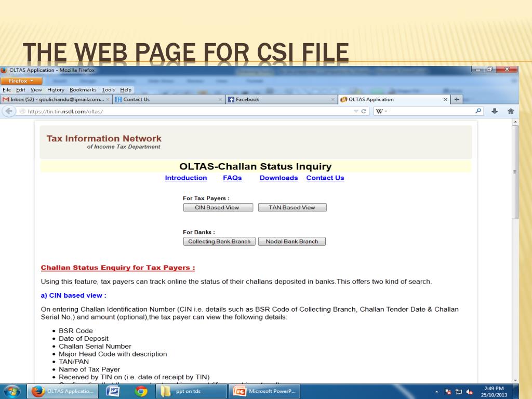Open the orange Firefox menu button
The height and width of the screenshot is (399, 532).
(x=21, y=81)
